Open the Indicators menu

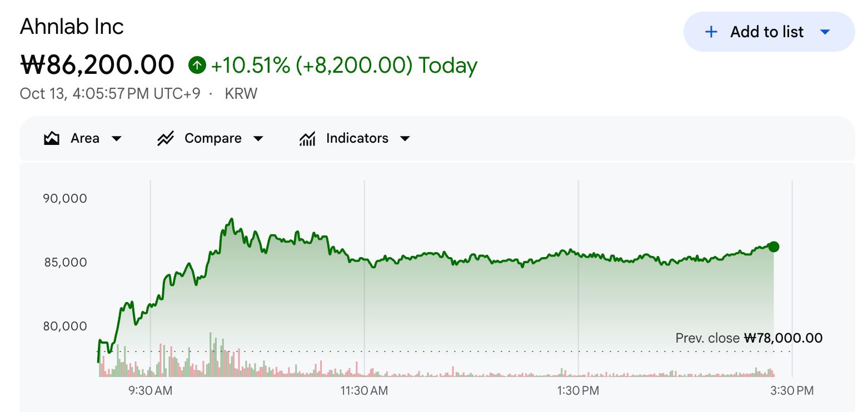(355, 138)
